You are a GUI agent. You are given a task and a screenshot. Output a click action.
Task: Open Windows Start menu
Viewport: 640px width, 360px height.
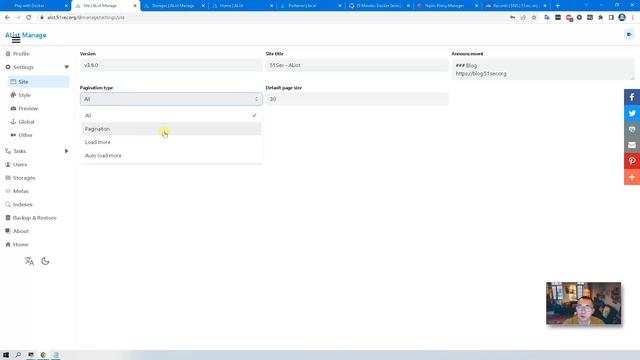(6, 355)
